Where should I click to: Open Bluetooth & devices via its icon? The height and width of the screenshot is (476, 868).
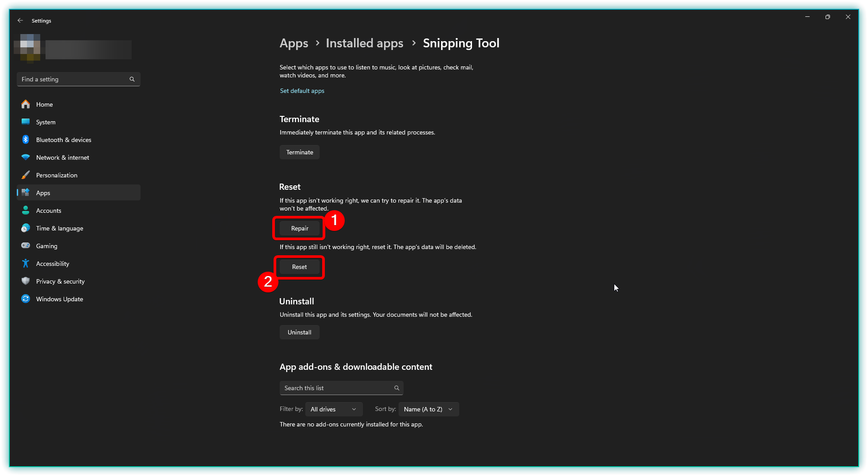tap(26, 140)
